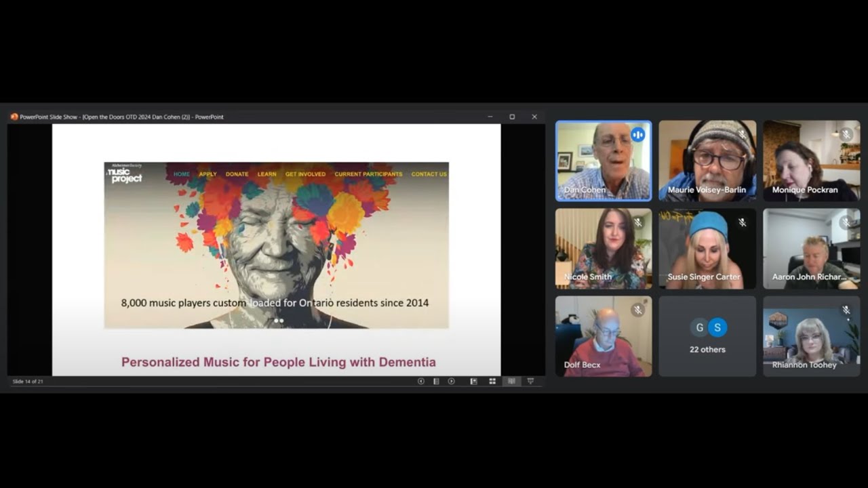Click the music project logo

pyautogui.click(x=125, y=174)
